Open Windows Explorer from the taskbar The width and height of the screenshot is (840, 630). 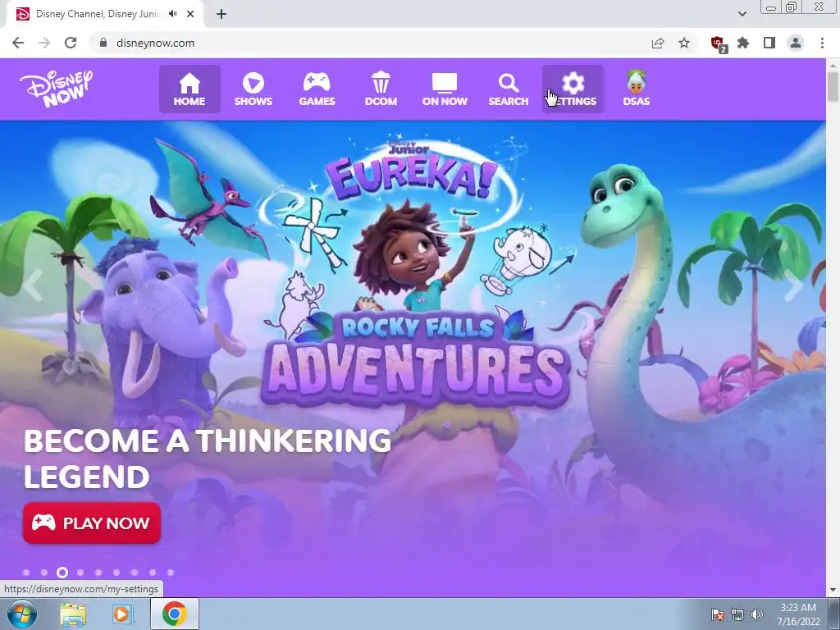pos(73,614)
